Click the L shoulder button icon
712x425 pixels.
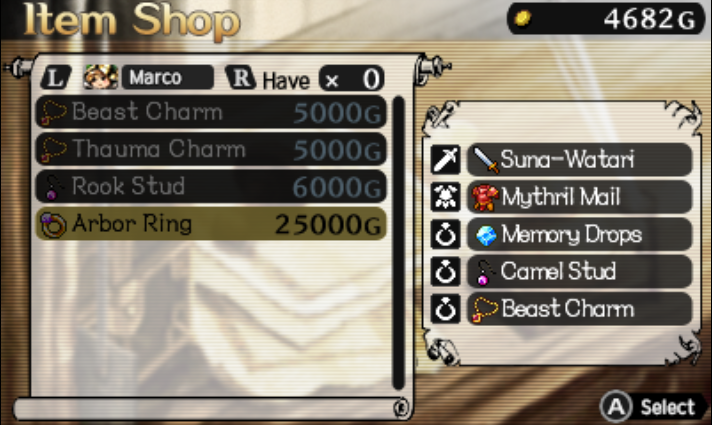[x=55, y=78]
